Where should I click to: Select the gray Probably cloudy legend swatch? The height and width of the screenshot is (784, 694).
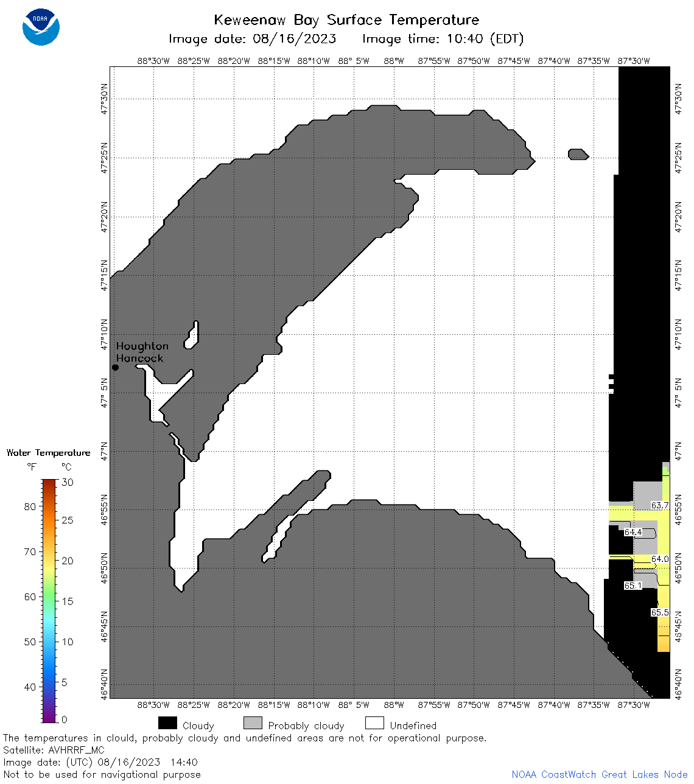coord(253,723)
